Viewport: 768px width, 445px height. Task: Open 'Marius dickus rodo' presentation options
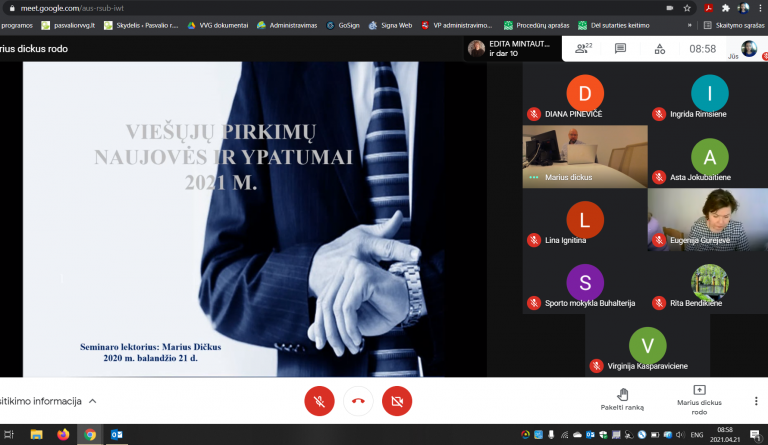coord(699,400)
